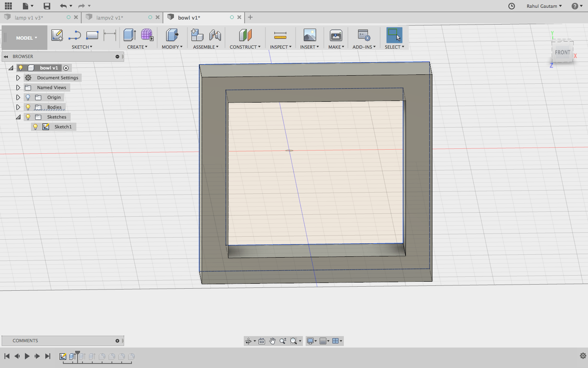Open a new design tab
Viewport: 588px width, 368px height.
coord(250,17)
